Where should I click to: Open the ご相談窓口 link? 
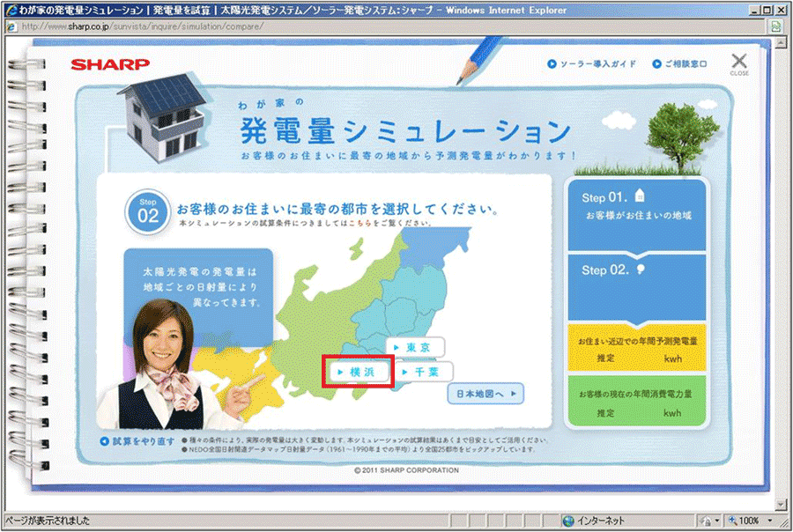(x=679, y=63)
